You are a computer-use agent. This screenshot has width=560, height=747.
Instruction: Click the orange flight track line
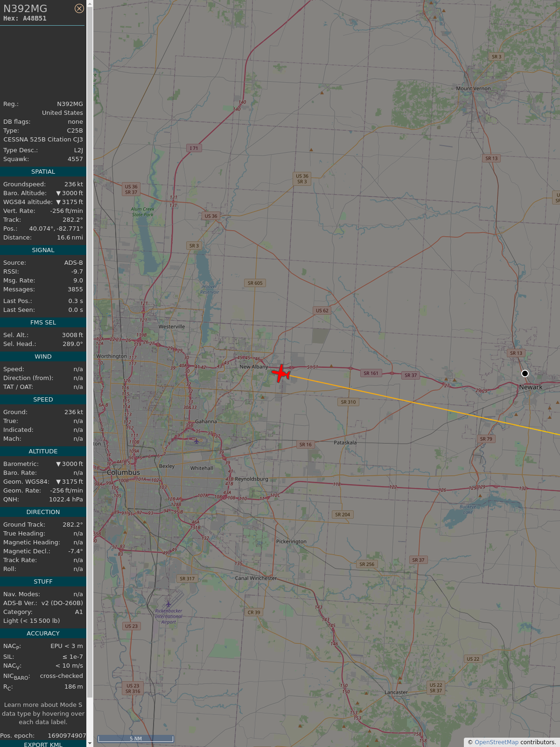point(420,403)
